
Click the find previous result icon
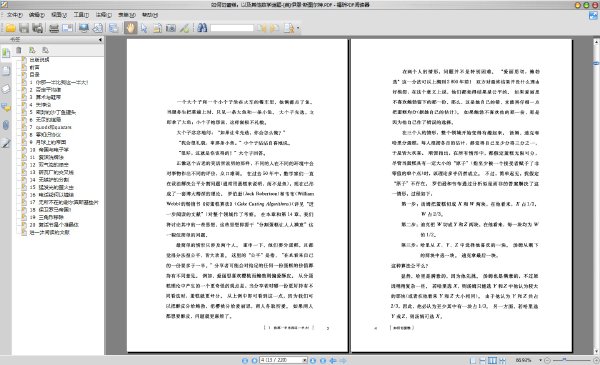[261, 28]
